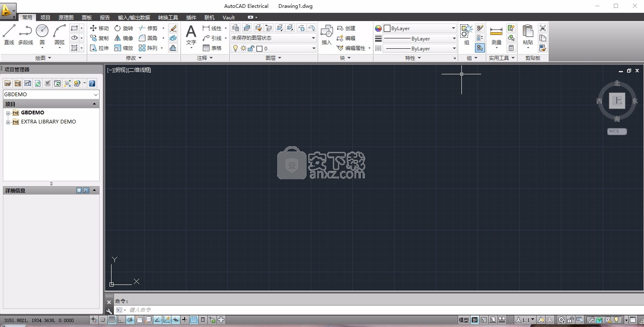The width and height of the screenshot is (644, 327).
Task: Click the Scale (缩放) tool
Action: [124, 48]
